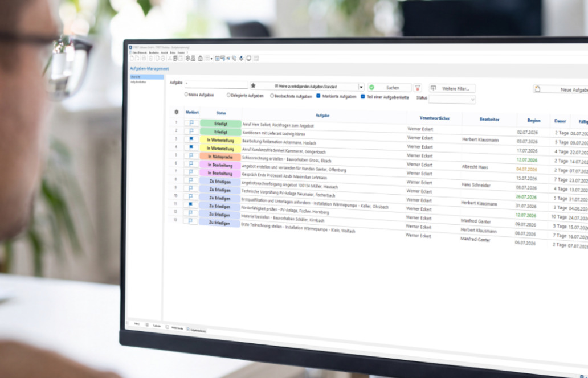This screenshot has height=378, width=588.
Task: Click the 'Aufgaben-Management' heading
Action: [x=149, y=68]
